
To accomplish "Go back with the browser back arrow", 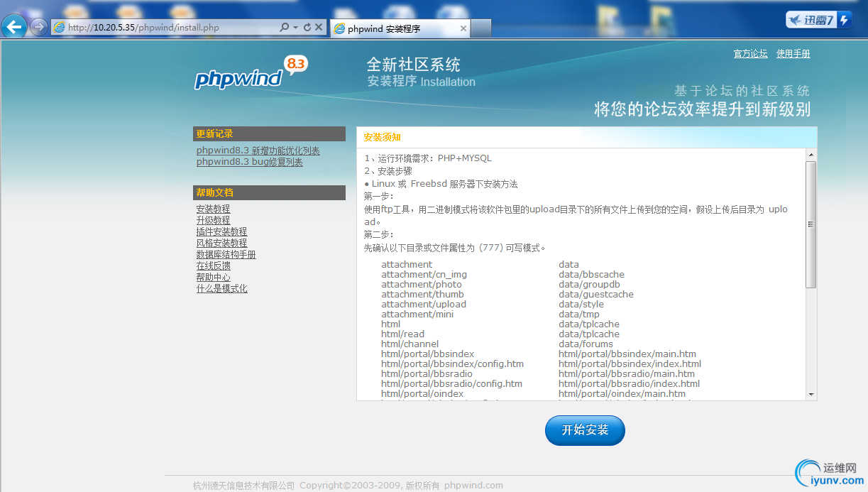I will coord(13,27).
